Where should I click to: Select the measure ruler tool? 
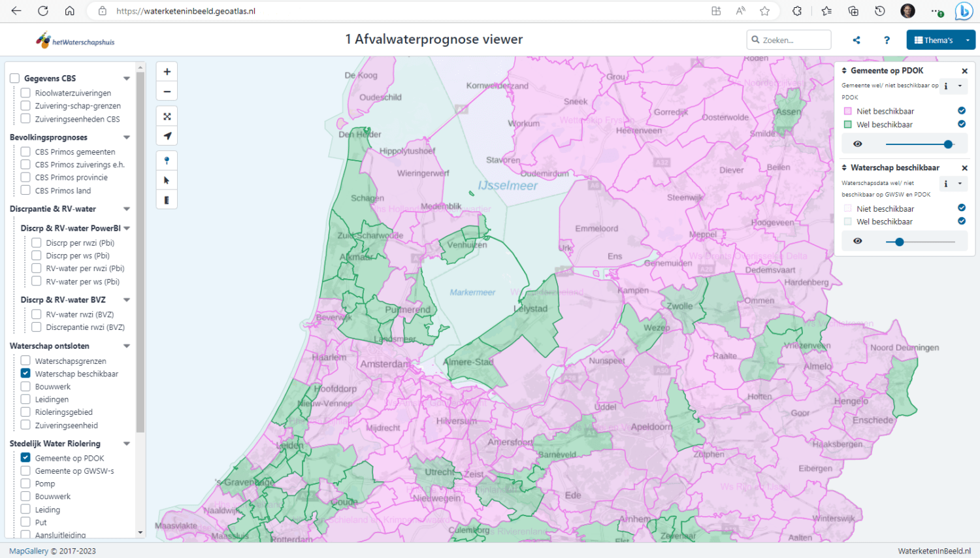tap(167, 199)
